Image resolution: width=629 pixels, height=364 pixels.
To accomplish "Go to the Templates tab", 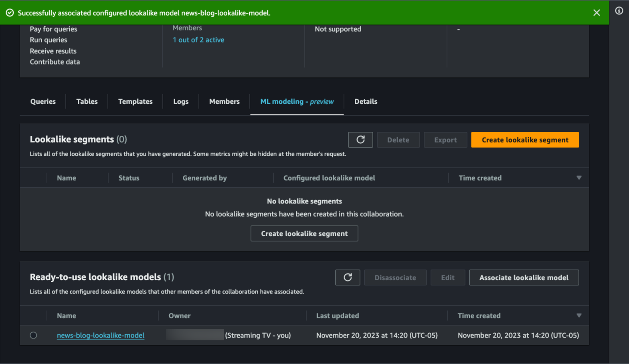I will click(135, 102).
